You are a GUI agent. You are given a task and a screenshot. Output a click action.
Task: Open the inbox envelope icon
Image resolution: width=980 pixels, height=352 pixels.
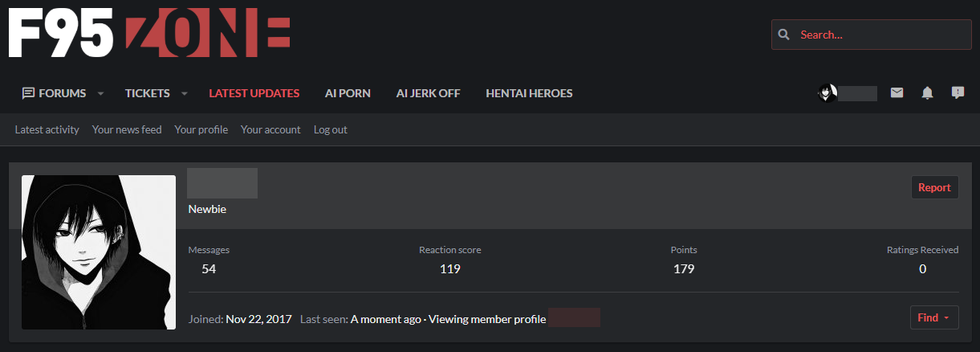[x=897, y=93]
